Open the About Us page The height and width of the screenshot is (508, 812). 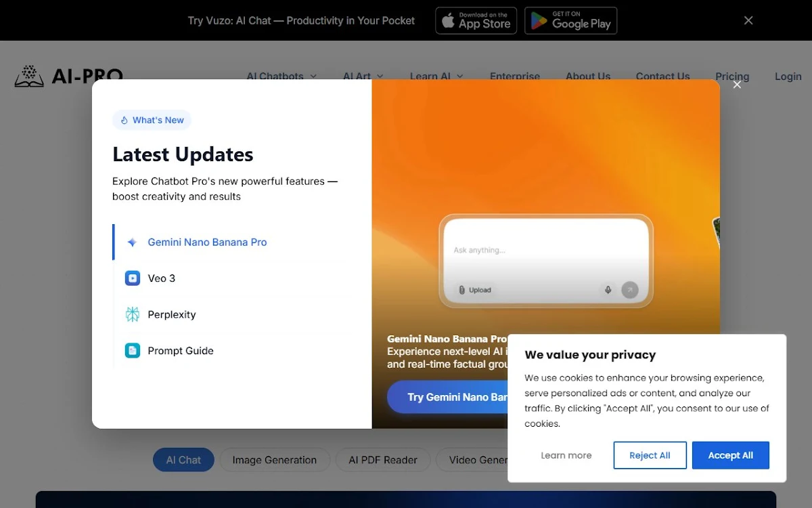(588, 77)
